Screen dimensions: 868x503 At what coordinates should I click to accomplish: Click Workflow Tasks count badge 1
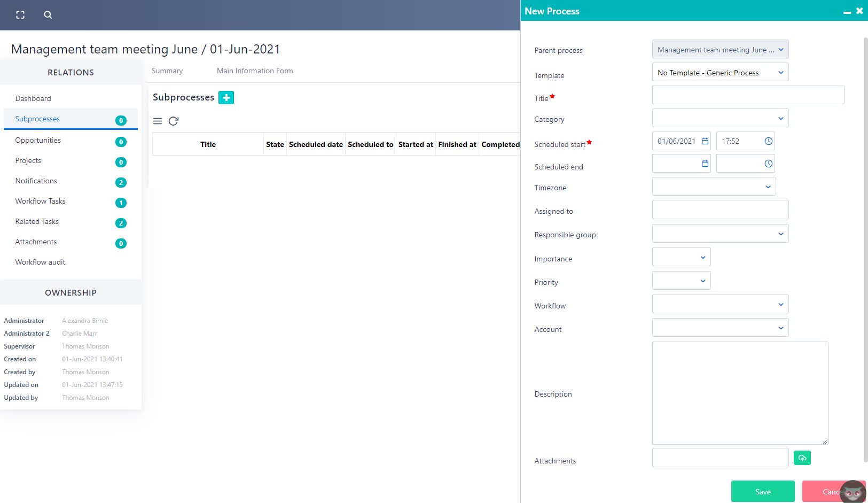coord(121,203)
